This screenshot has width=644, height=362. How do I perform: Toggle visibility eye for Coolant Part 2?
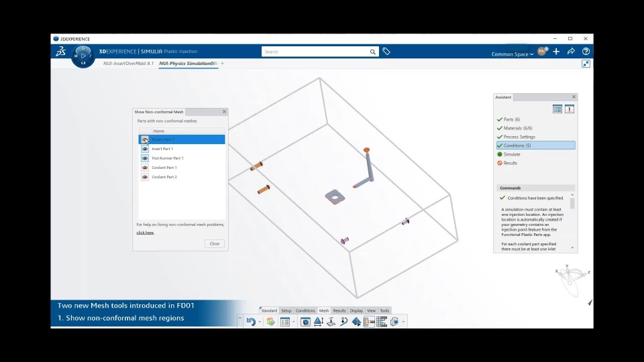[x=145, y=177]
